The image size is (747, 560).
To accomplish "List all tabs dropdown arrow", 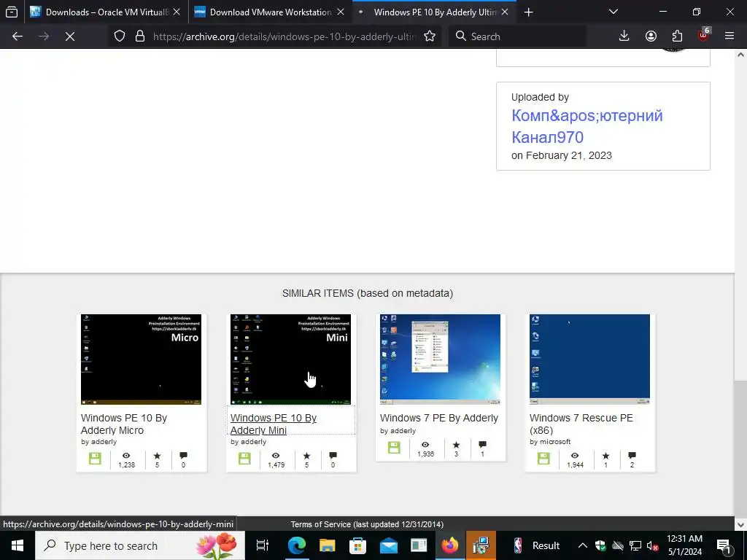I will point(614,12).
